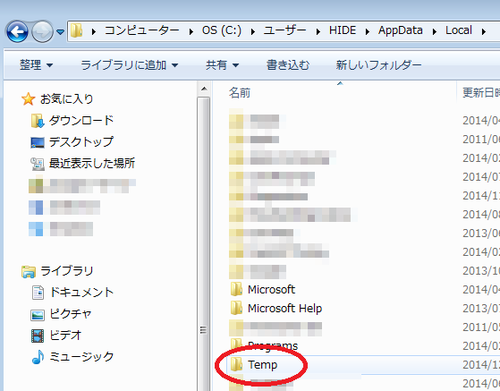Select ライブラリ in the navigation pane
Viewport: 500px width, 391px height.
coord(66,271)
